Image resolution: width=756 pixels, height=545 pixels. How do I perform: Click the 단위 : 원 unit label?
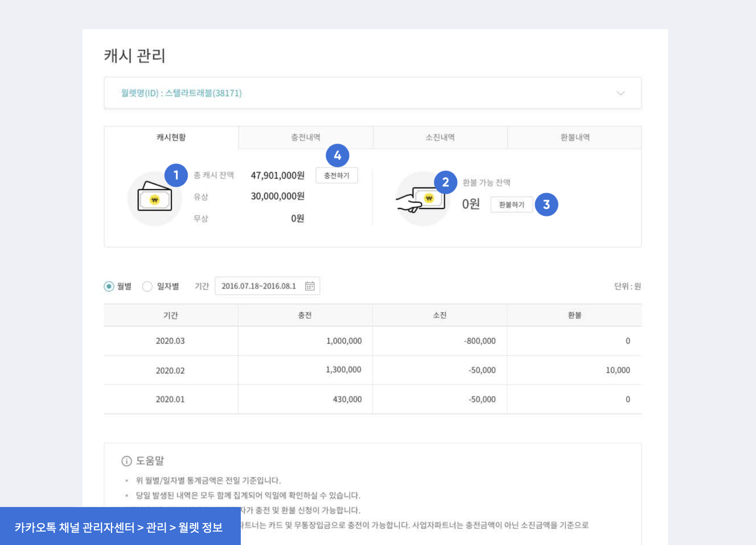pos(628,286)
